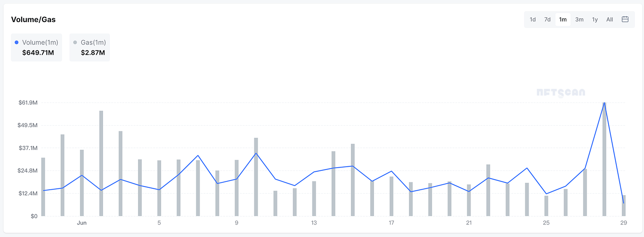Toggle the Gas(1m) legend series
Screen dimensions: 644x237
coord(93,42)
